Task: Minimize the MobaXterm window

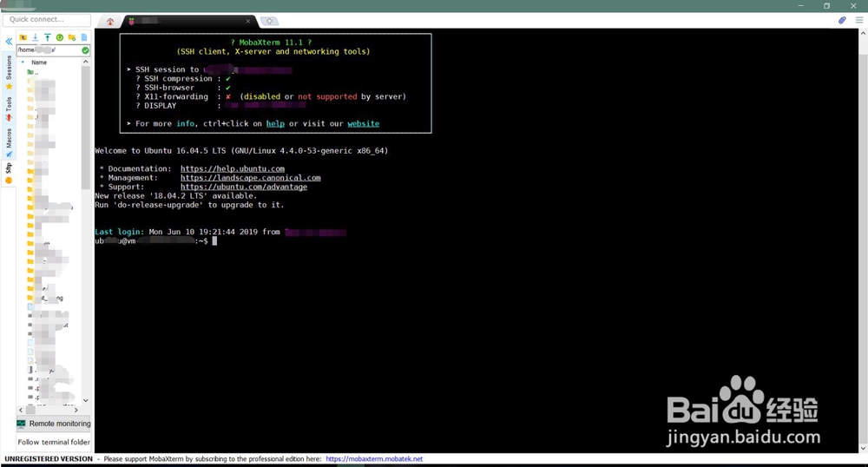Action: (x=800, y=5)
